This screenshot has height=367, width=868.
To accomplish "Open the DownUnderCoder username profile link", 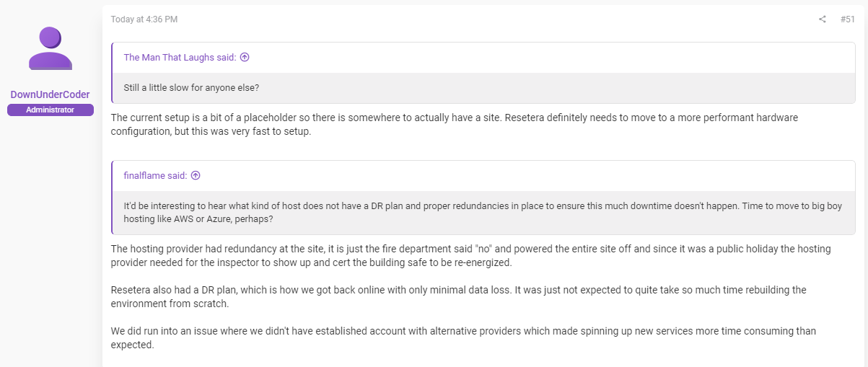I will pos(51,94).
